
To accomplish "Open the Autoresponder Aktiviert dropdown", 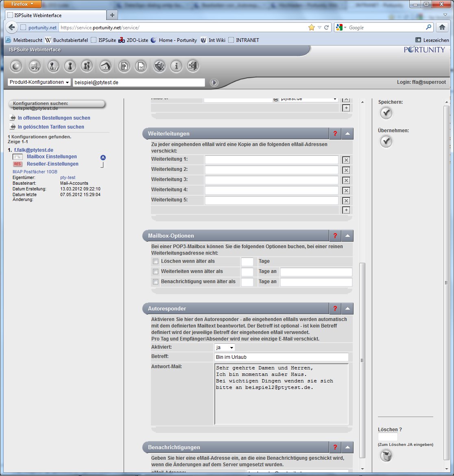I will click(x=225, y=347).
